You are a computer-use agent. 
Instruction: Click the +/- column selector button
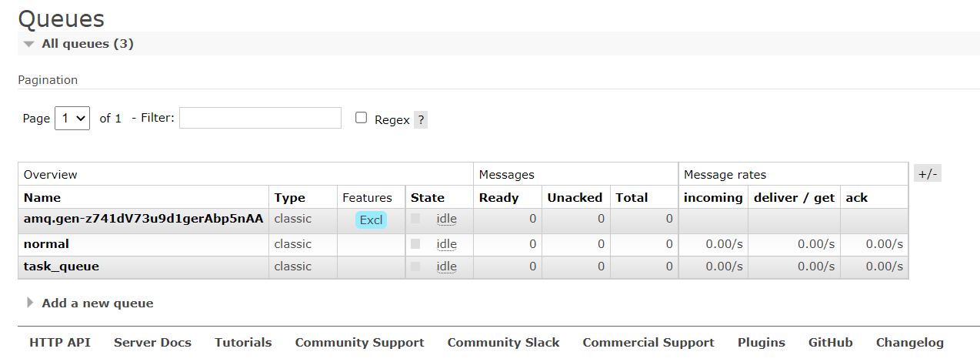(928, 173)
